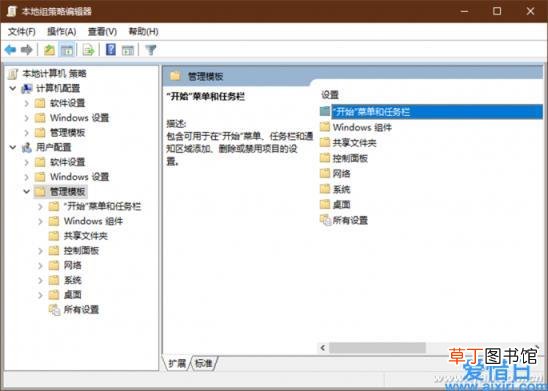Open the 操作(A) menu
This screenshot has width=548, height=391.
pos(62,32)
